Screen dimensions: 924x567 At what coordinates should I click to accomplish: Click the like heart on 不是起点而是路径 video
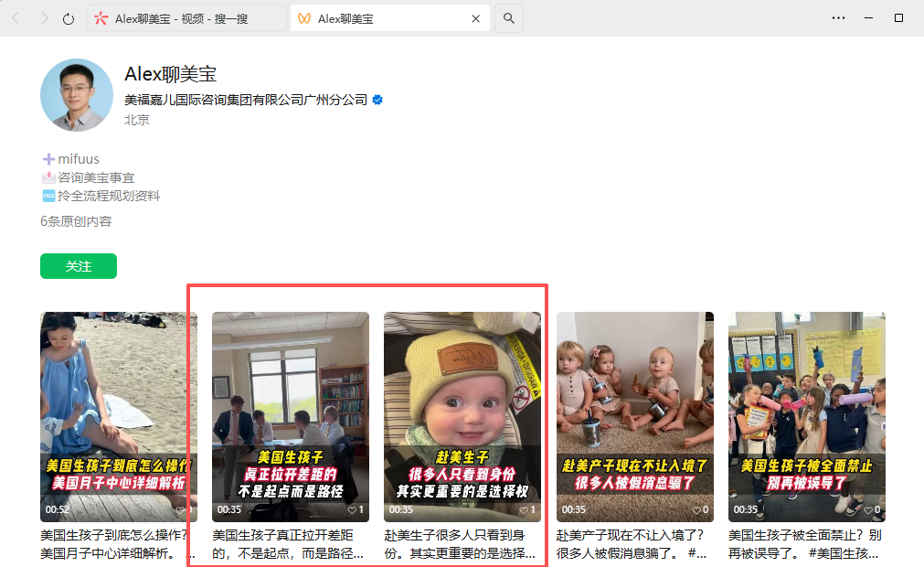[352, 509]
